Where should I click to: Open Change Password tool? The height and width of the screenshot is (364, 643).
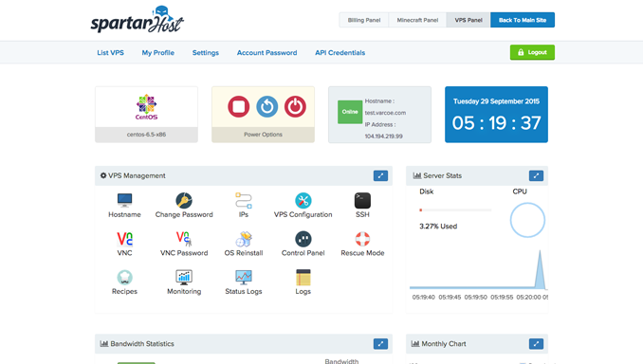tap(184, 200)
